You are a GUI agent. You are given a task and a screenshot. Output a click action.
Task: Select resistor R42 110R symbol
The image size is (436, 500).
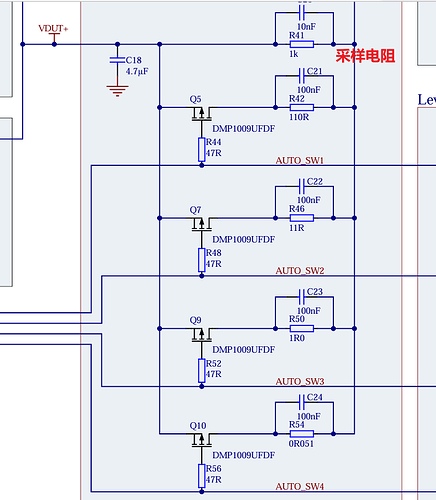click(302, 107)
